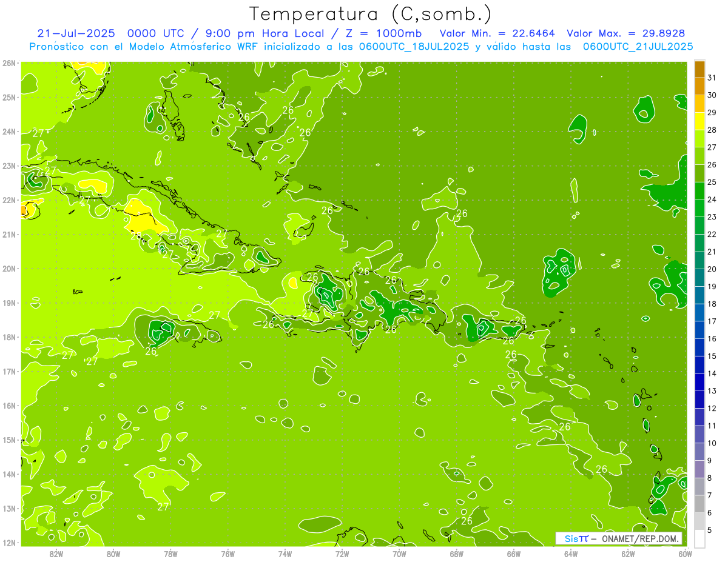Click the green legend swatch between 24 and 25
Viewport: 728px width, 562px height.
[x=699, y=192]
